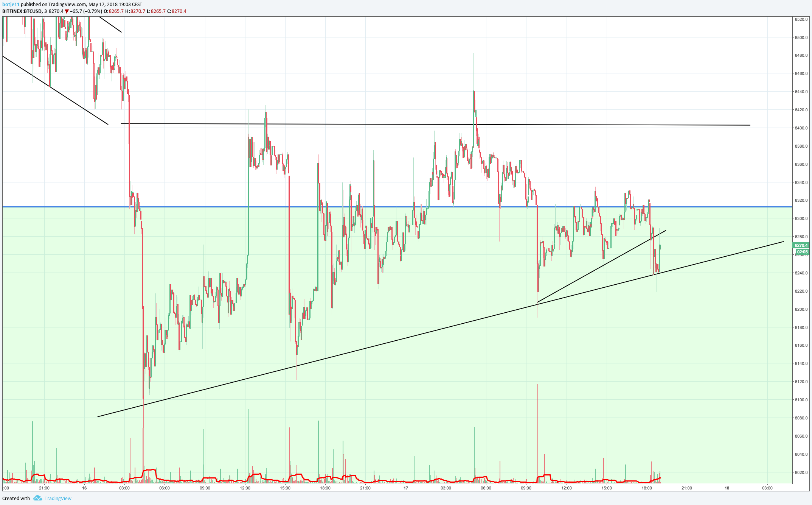Click the open value O:8265.7 in header
Screen dimensions: 812x505
point(114,11)
